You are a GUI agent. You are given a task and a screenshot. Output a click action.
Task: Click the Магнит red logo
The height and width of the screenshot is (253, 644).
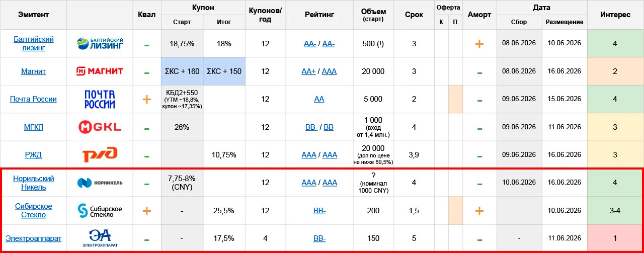[100, 71]
